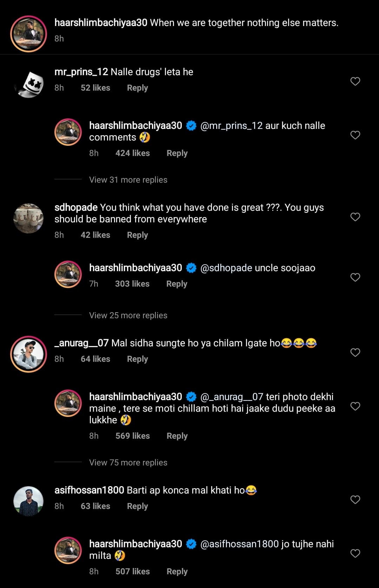379x588 pixels.
Task: Like _anurag__07's comment via the heart icon
Action: coord(355,352)
